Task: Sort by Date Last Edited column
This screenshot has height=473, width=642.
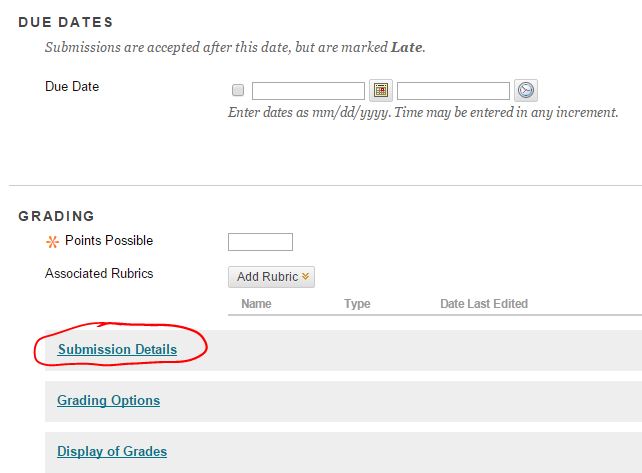Action: (484, 303)
